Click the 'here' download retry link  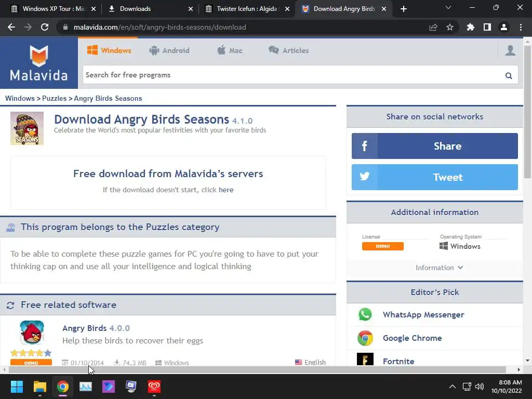226,190
